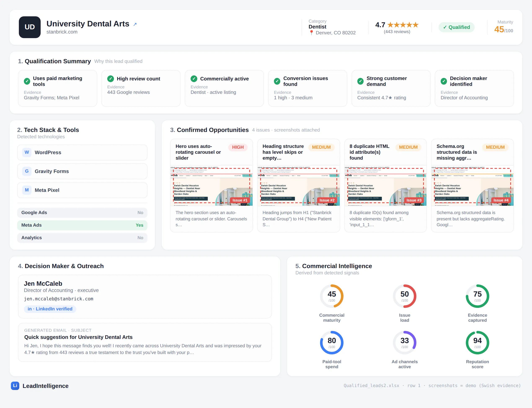Click the Reputation score 94 gauge

[x=477, y=342]
